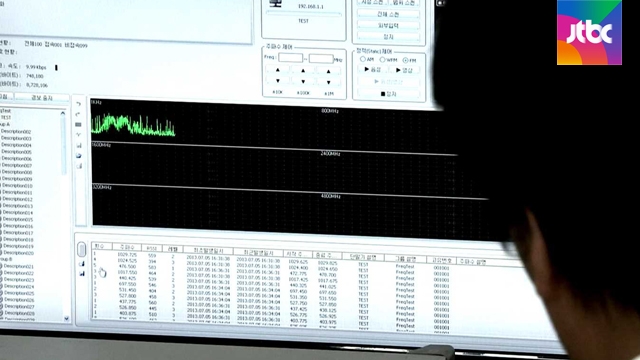Increase frequency by 10K with the up arrow
Viewport: 640px width, 360px height.
coord(278,70)
